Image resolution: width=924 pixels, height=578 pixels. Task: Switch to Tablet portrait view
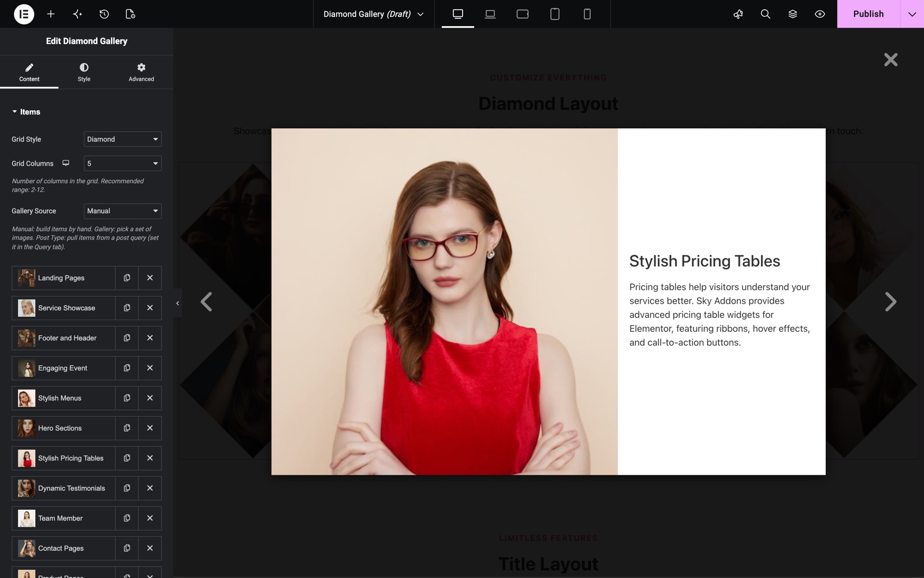[555, 14]
